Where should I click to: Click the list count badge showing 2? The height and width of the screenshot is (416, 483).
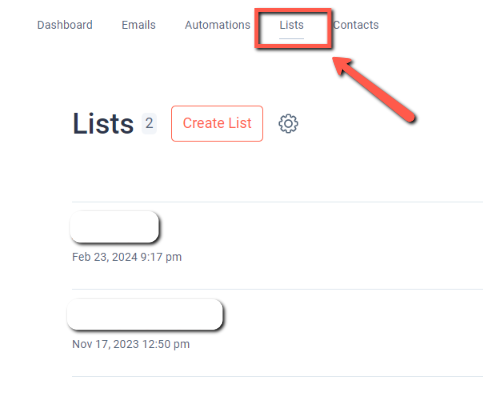click(x=149, y=124)
